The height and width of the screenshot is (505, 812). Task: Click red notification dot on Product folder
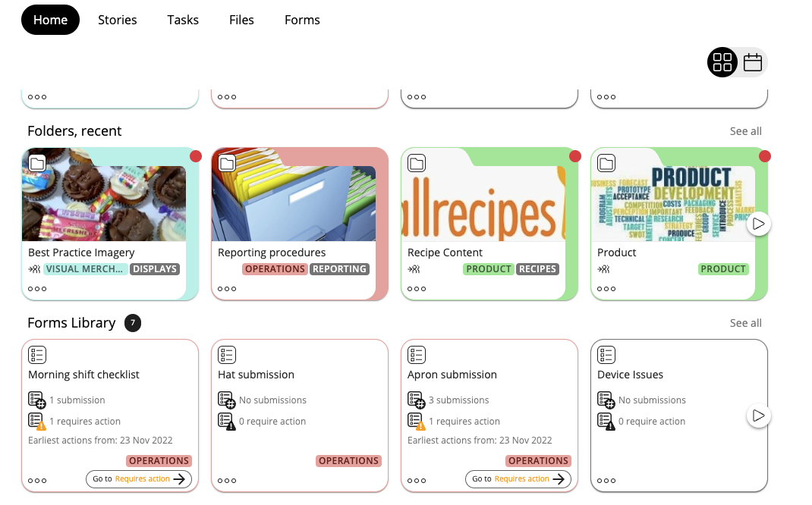[764, 156]
